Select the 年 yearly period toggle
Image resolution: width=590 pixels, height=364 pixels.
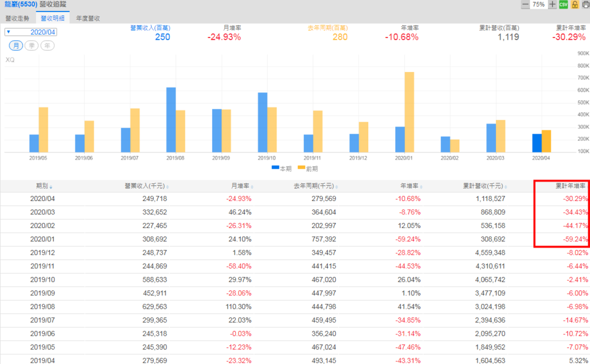[47, 45]
